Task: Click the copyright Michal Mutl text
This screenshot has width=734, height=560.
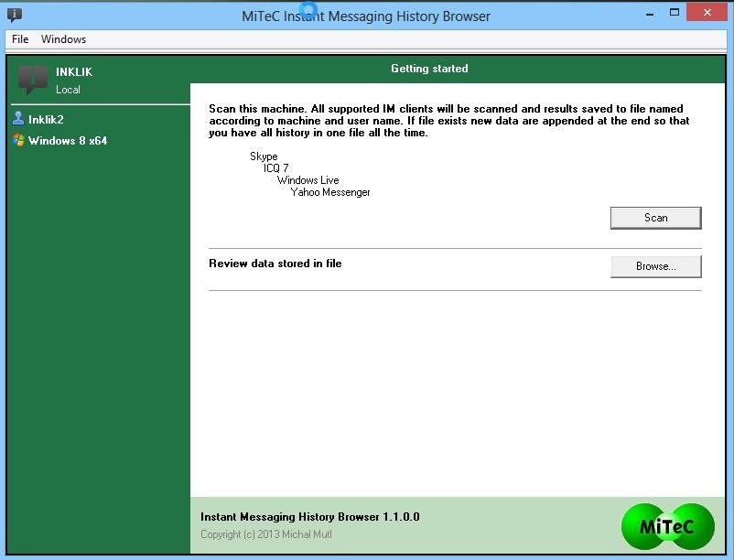Action: point(265,534)
